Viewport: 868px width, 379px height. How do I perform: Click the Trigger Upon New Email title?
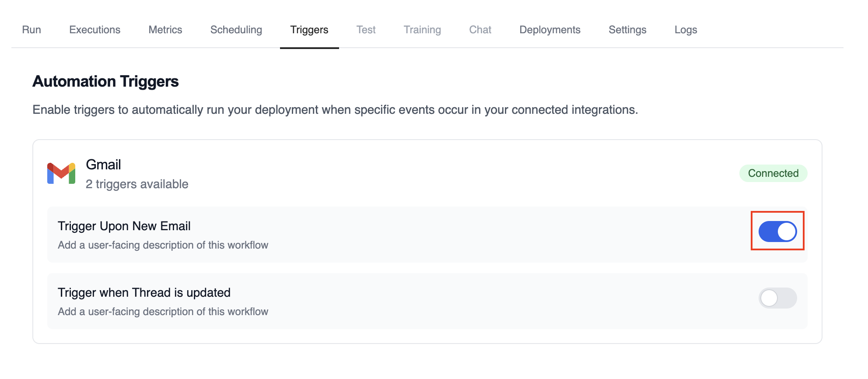(124, 226)
